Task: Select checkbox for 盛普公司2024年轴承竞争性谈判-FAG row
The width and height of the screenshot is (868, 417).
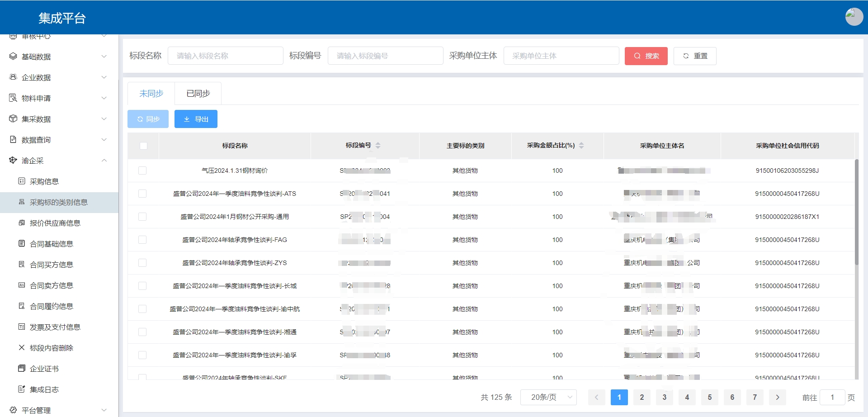Action: (142, 240)
